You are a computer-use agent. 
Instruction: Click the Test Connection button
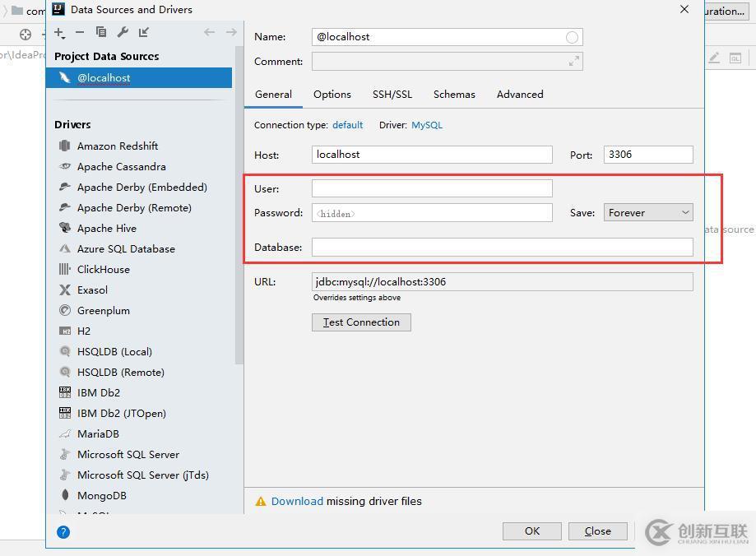click(361, 322)
